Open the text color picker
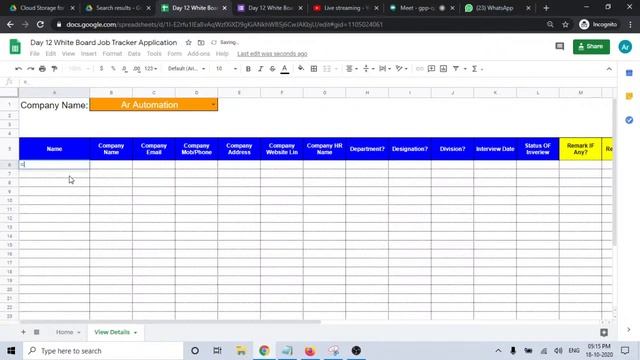640x360 pixels. click(x=285, y=69)
